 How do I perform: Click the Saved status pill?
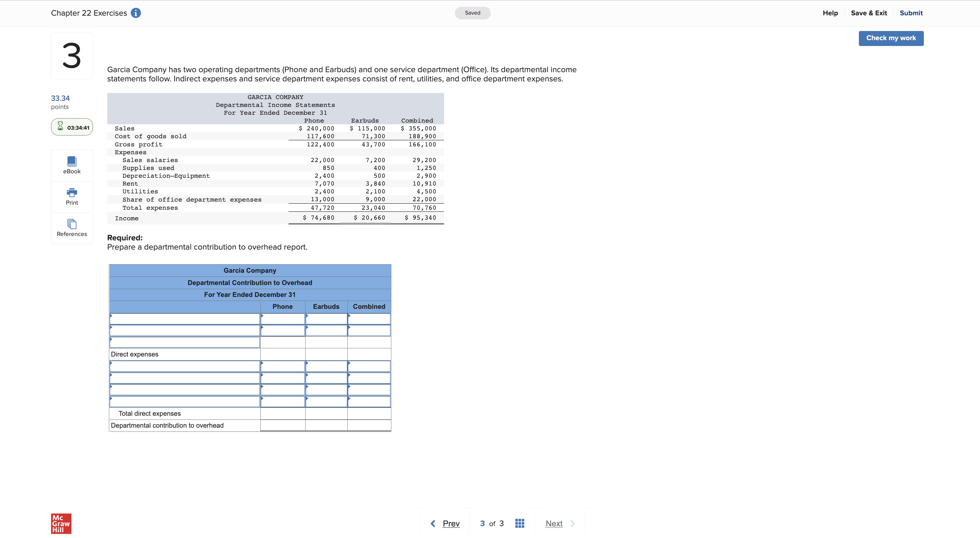pos(473,13)
